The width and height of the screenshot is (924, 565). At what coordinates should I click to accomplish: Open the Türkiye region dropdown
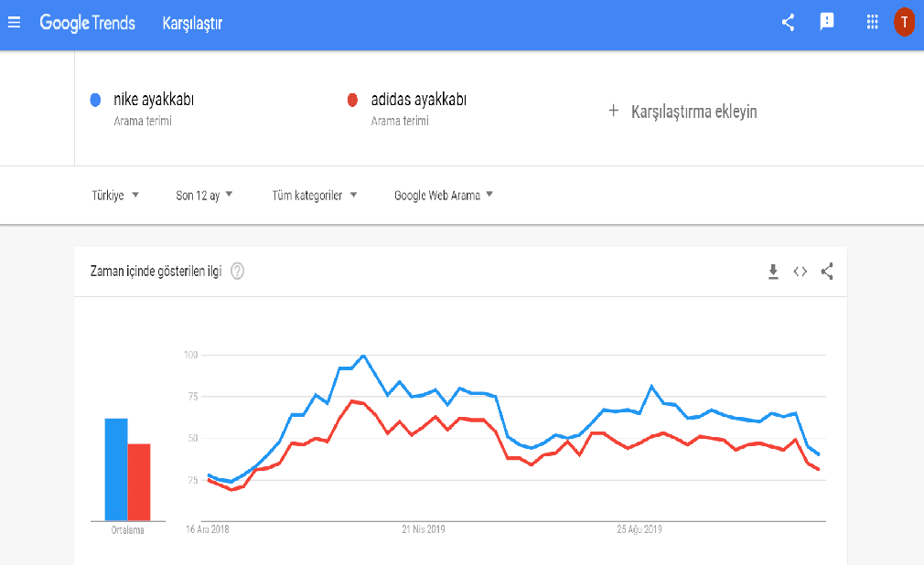coord(114,195)
